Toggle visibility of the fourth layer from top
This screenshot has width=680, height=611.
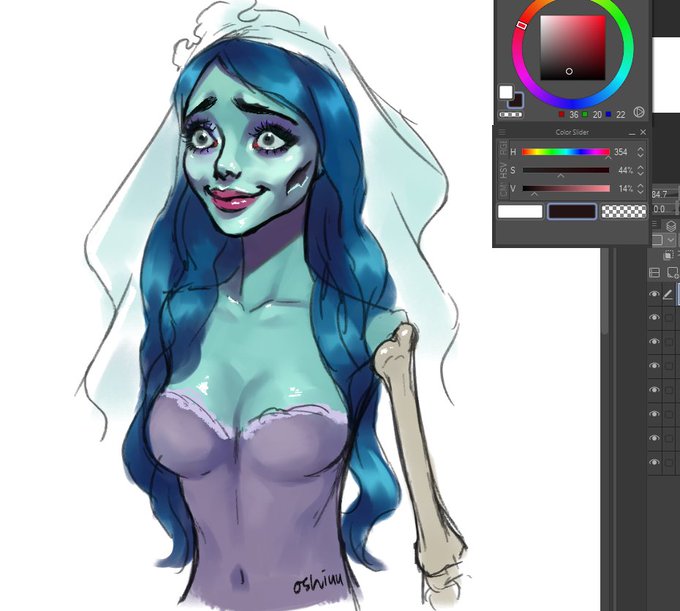click(x=654, y=366)
